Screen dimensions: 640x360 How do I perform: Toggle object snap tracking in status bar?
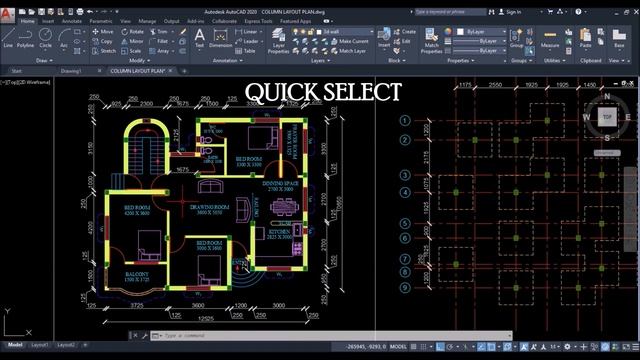coord(482,347)
